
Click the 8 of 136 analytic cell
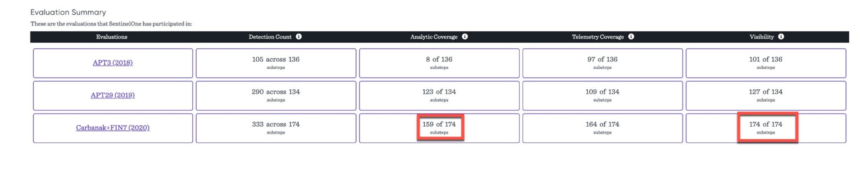439,63
